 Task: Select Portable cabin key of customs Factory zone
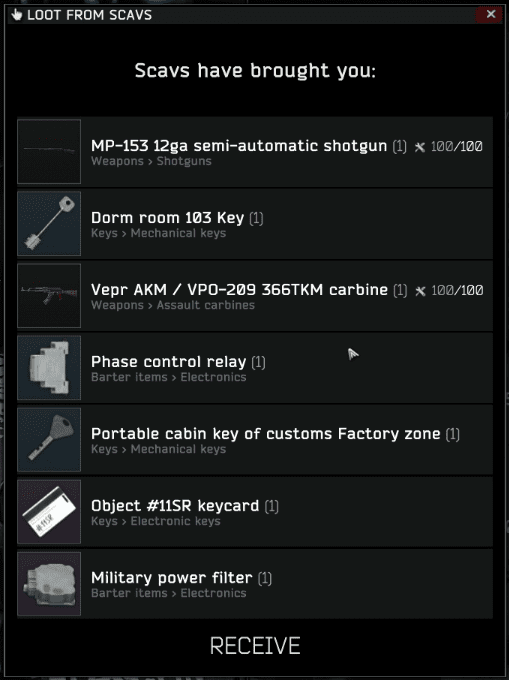click(266, 434)
